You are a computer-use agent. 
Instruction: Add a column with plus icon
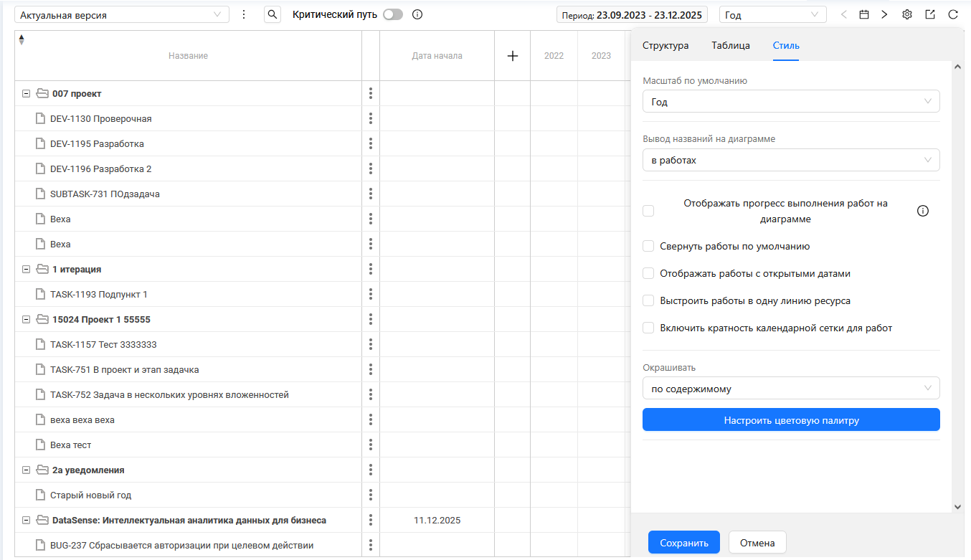[513, 56]
